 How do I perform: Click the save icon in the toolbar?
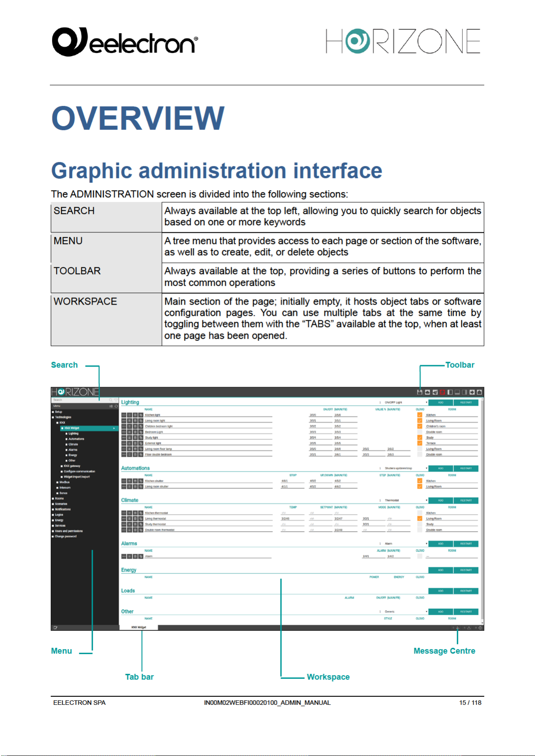420,392
